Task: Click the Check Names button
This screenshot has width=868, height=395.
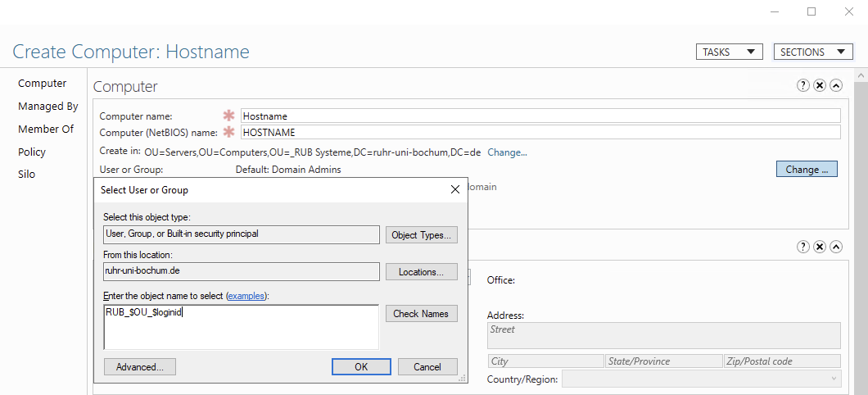Action: point(422,314)
